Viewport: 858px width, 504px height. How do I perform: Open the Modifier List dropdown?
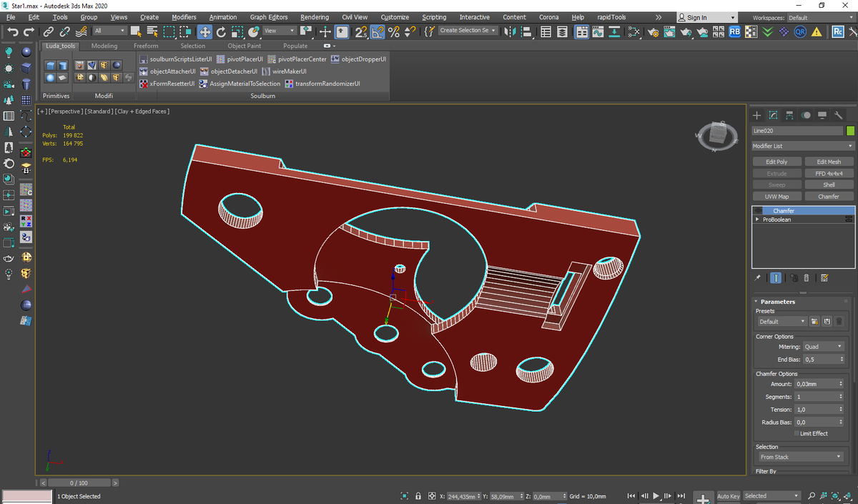pos(804,146)
